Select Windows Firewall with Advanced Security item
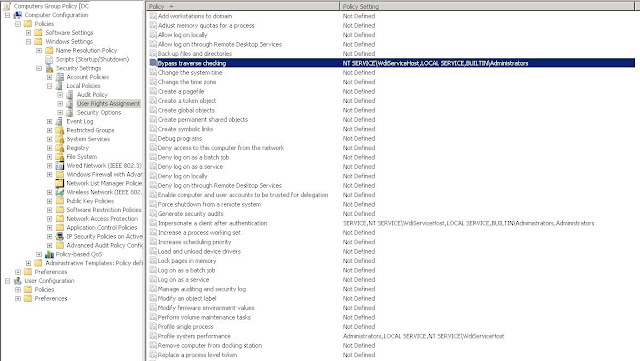 click(104, 174)
